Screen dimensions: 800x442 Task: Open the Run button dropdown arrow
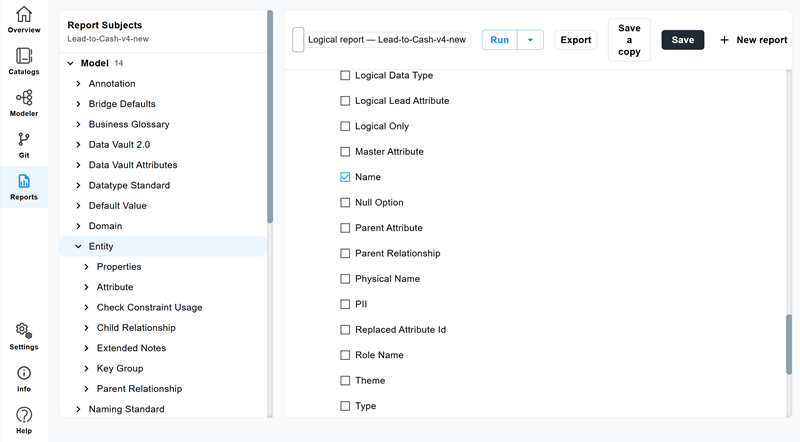[531, 40]
